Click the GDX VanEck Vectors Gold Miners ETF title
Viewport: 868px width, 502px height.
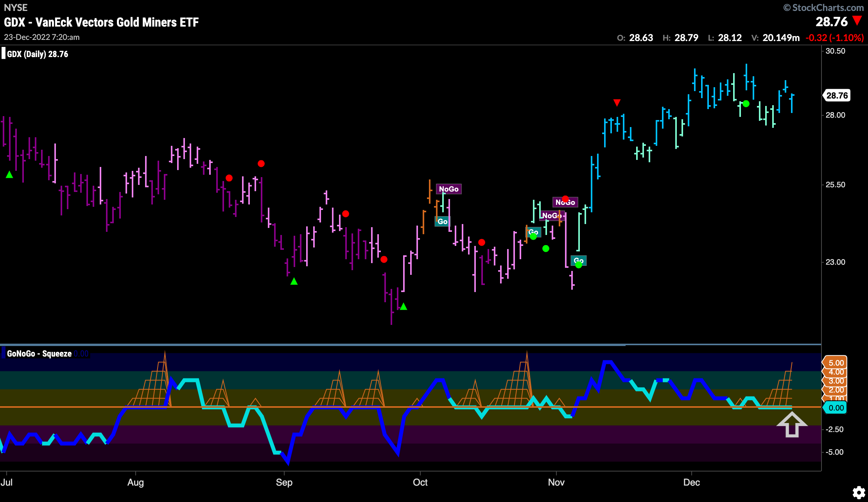coord(101,22)
